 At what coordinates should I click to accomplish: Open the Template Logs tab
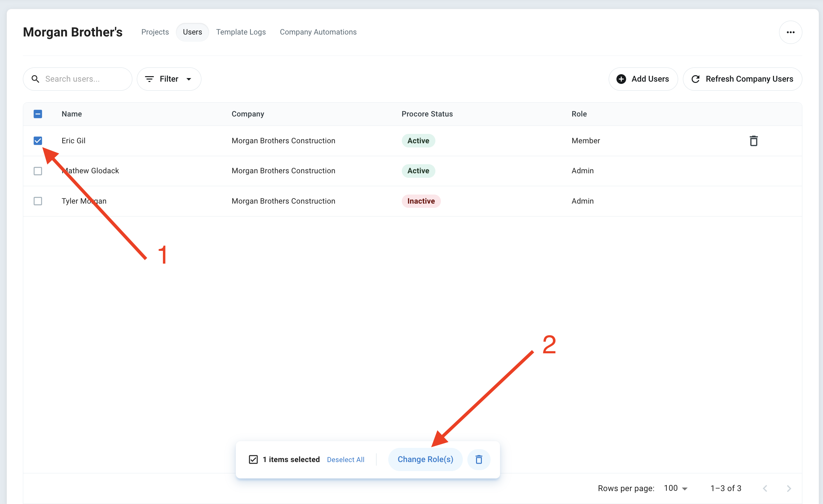[241, 32]
